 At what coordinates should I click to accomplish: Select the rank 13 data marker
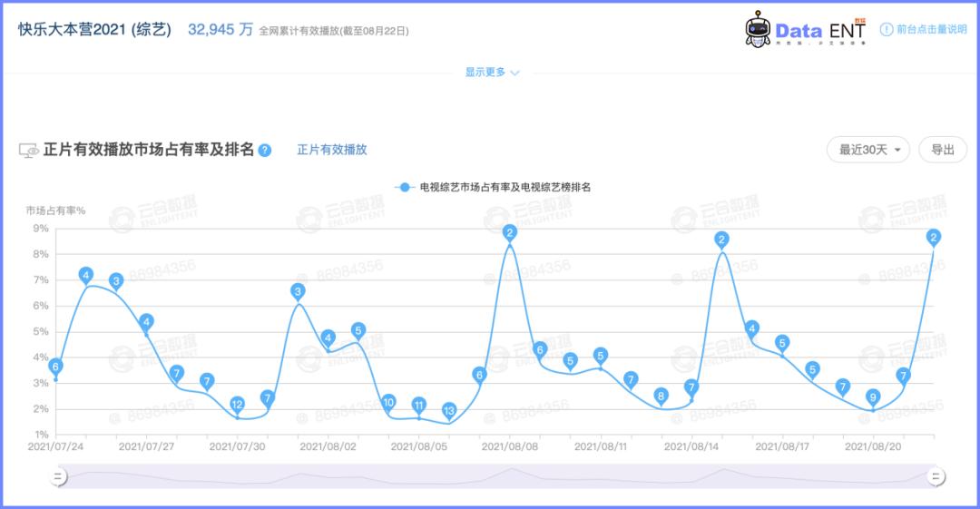click(449, 411)
